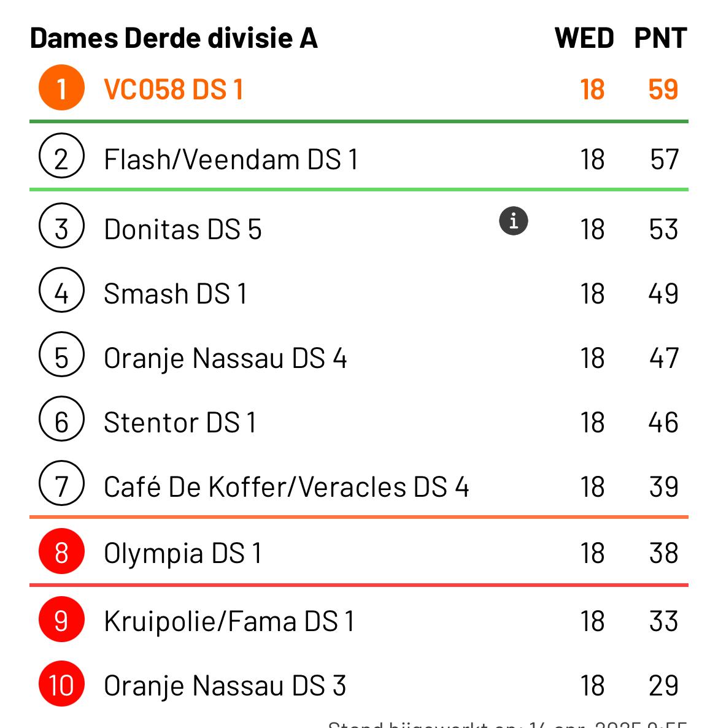
Task: Click the PNT column header
Action: (x=660, y=38)
